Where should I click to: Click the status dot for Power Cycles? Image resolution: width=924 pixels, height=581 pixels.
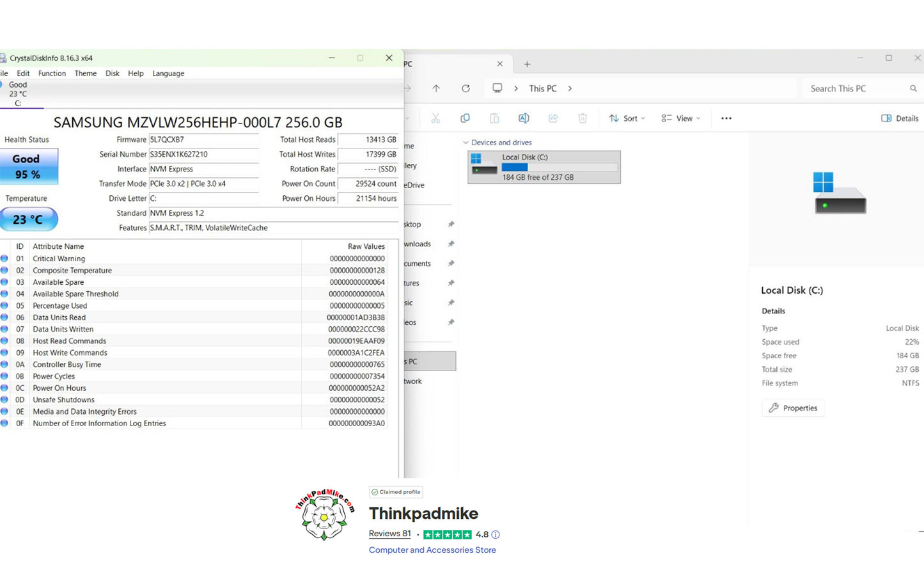pos(4,376)
